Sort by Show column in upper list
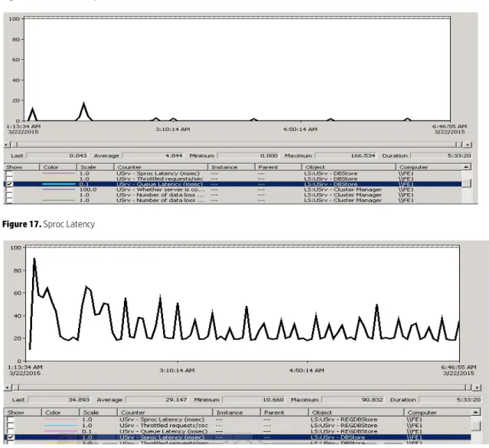The width and height of the screenshot is (489, 448). point(21,168)
